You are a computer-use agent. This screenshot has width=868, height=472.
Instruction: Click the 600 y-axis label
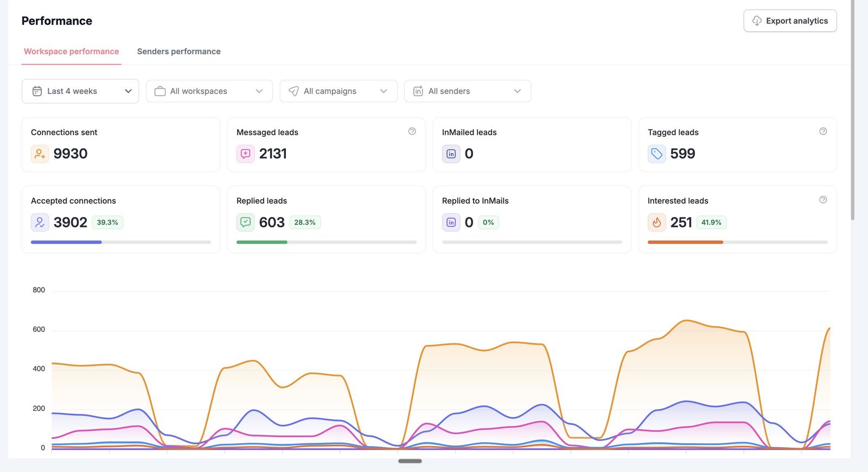39,329
